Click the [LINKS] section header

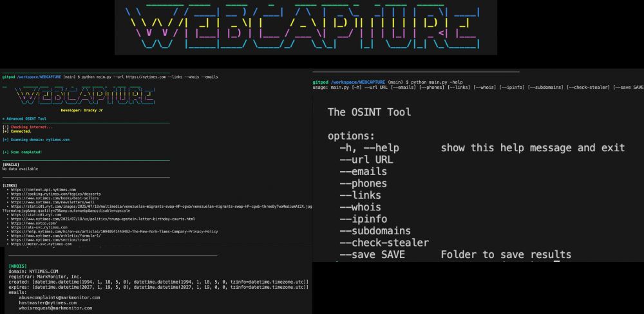(10, 185)
